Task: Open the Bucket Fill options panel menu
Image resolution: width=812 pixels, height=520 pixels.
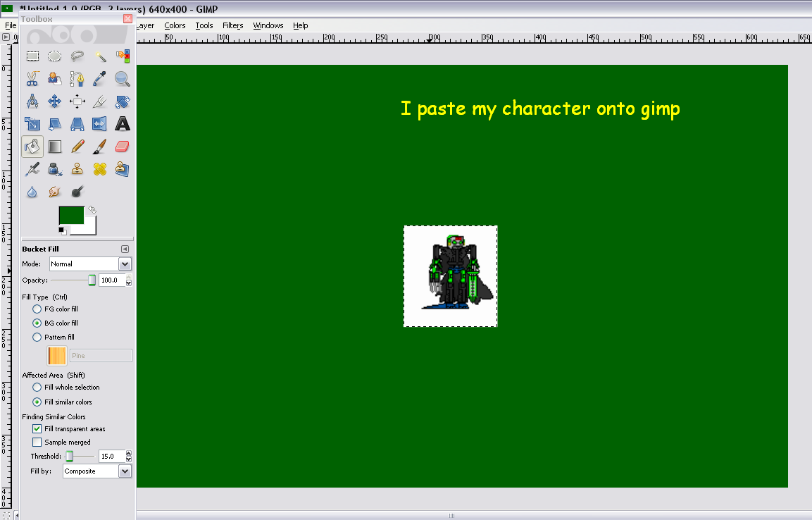Action: pyautogui.click(x=125, y=249)
